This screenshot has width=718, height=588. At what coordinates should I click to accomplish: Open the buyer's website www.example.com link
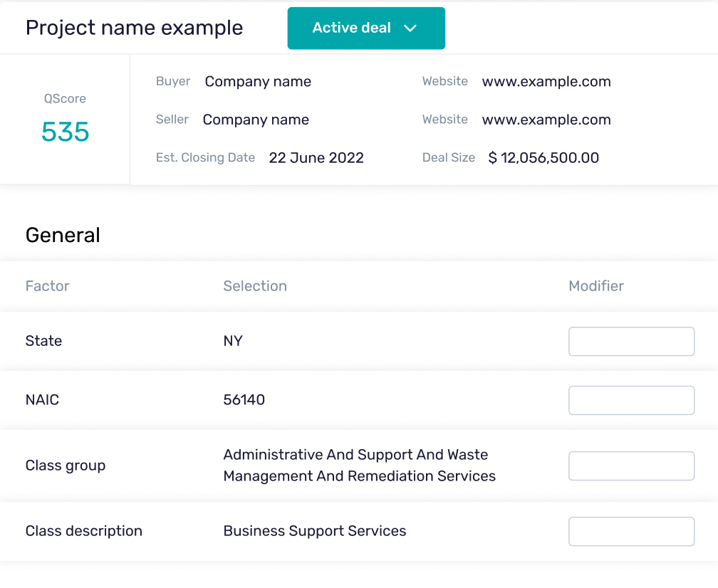pos(546,81)
